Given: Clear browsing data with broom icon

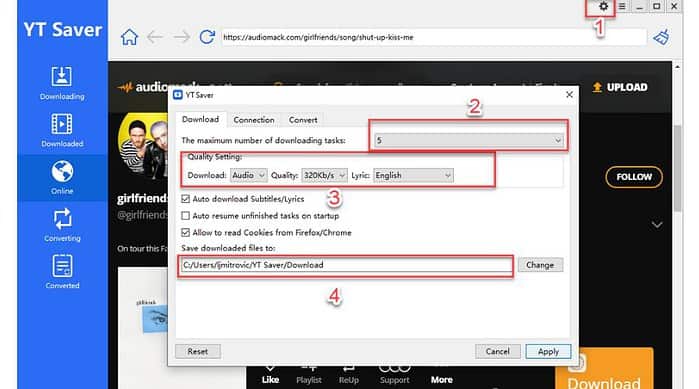Looking at the screenshot, I should point(661,37).
